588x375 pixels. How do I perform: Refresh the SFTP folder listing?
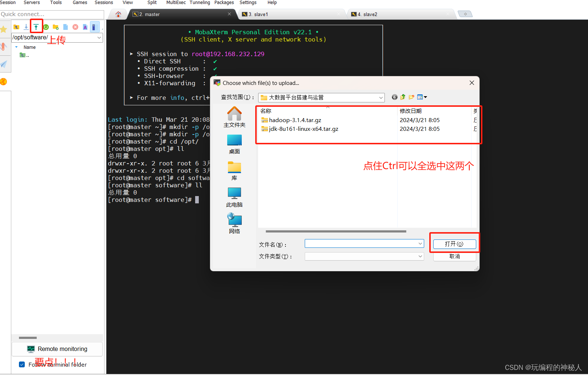pos(46,27)
